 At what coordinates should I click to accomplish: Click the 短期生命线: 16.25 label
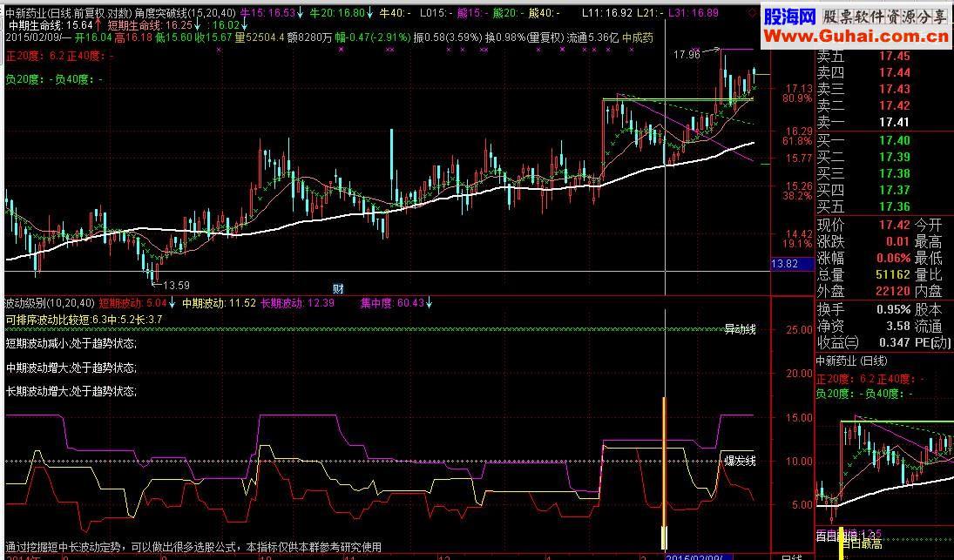[x=150, y=25]
